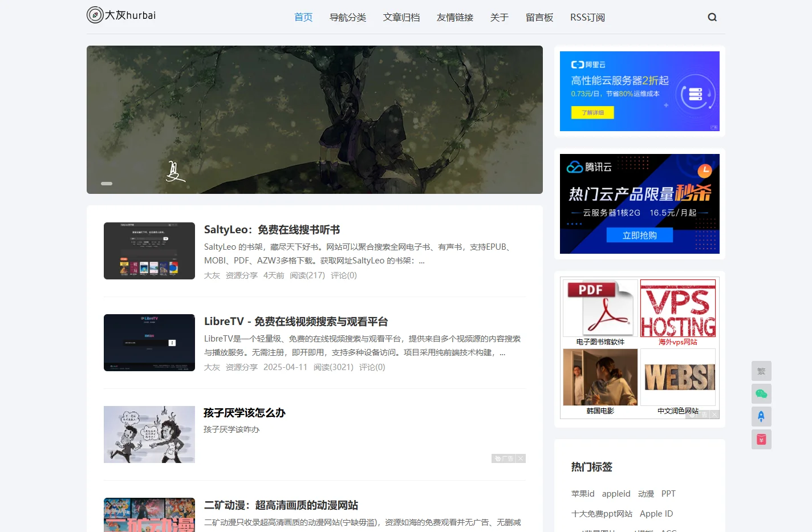Select the 动漫 tag
The width and height of the screenshot is (812, 532).
tap(646, 494)
